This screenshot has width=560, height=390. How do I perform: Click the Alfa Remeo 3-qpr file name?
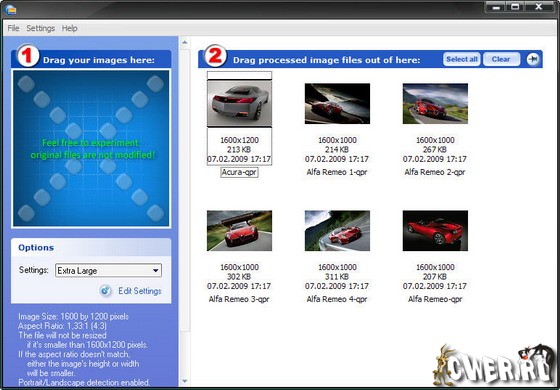pos(239,299)
